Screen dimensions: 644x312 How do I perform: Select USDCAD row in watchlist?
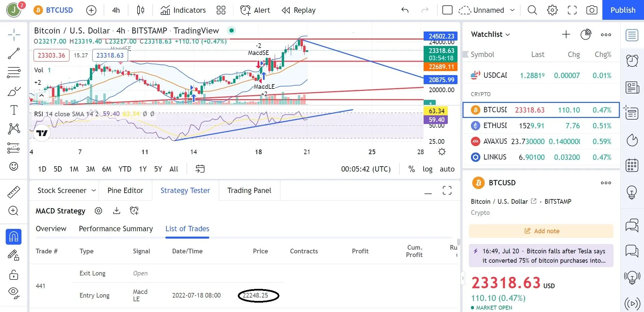(541, 75)
